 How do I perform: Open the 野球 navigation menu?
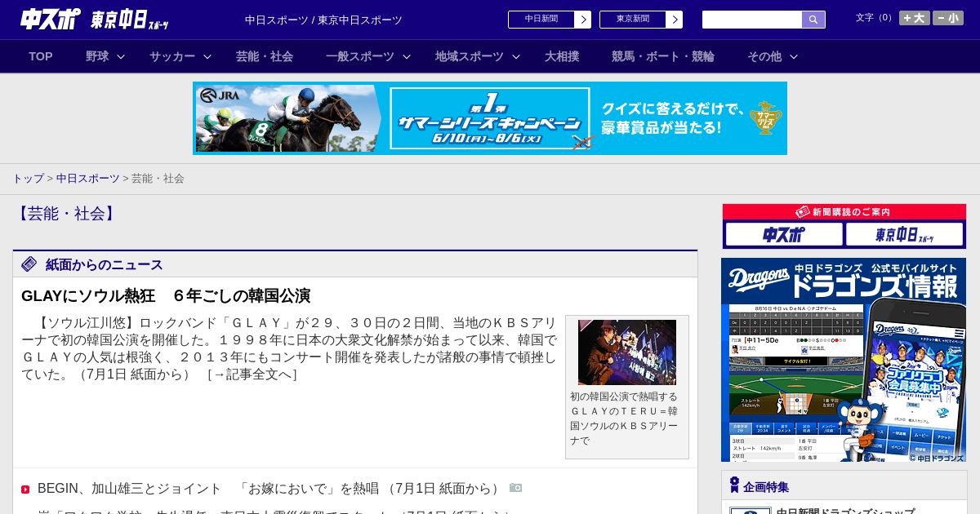click(97, 56)
